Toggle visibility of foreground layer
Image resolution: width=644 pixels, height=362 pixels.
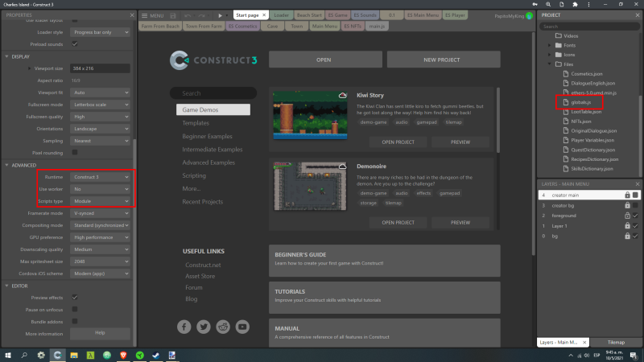pyautogui.click(x=635, y=216)
